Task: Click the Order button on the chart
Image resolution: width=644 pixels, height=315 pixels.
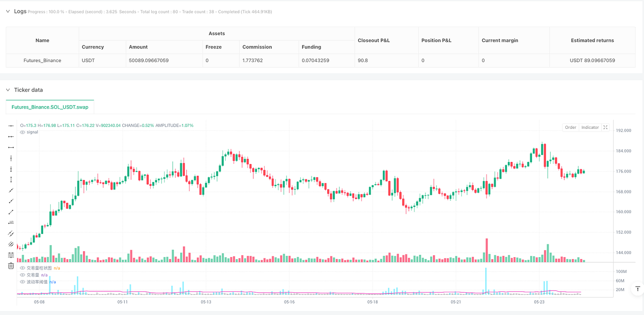Action: [570, 127]
